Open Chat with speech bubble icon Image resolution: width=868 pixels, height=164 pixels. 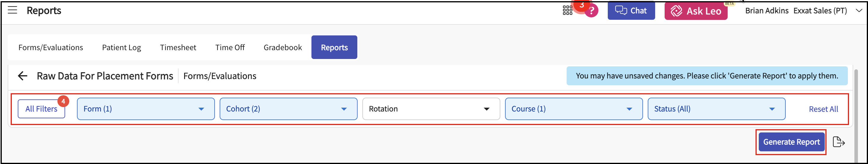[x=631, y=11]
